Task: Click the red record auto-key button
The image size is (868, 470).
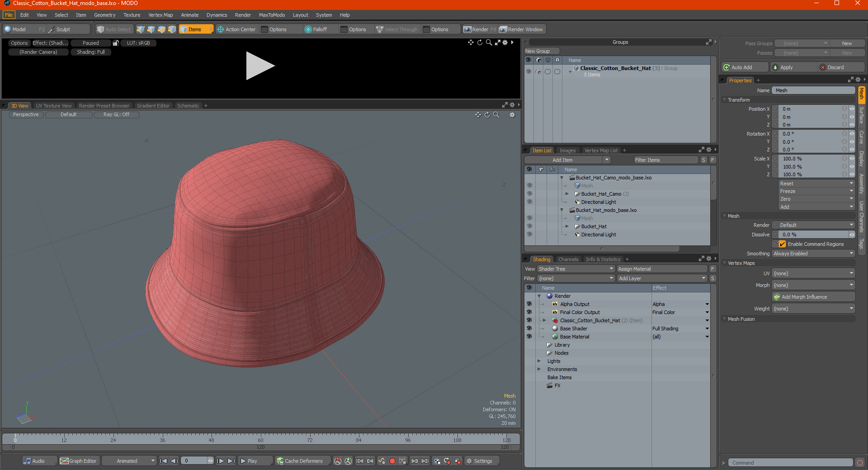Action: (392, 461)
